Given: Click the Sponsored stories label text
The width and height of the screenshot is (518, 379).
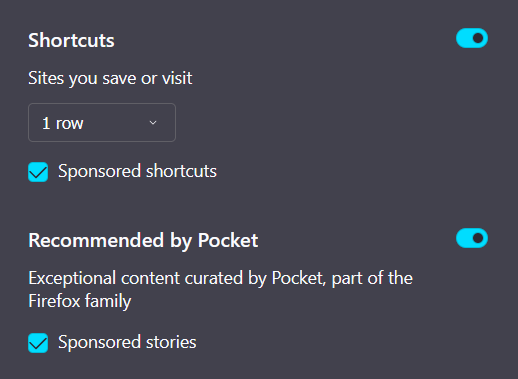Looking at the screenshot, I should coord(127,342).
